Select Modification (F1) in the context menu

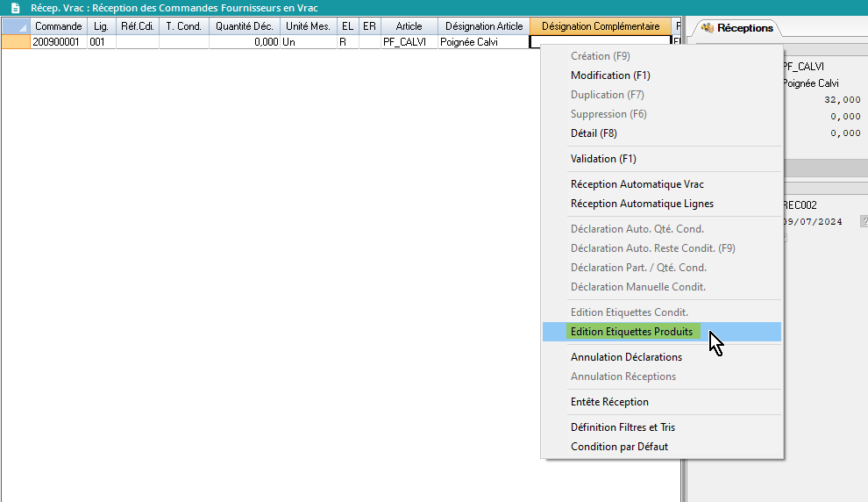tap(612, 75)
